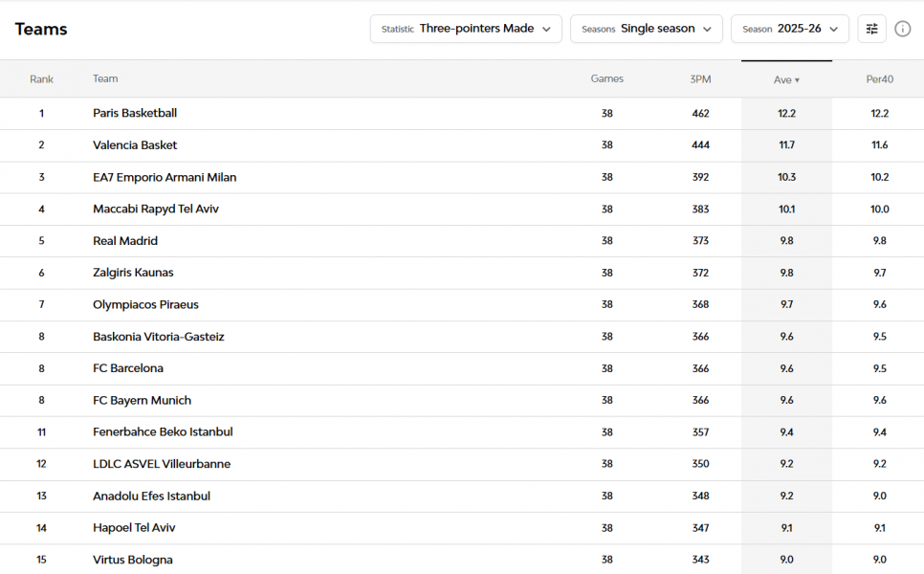Select EA7 Emporio Armani Milan

click(x=165, y=177)
